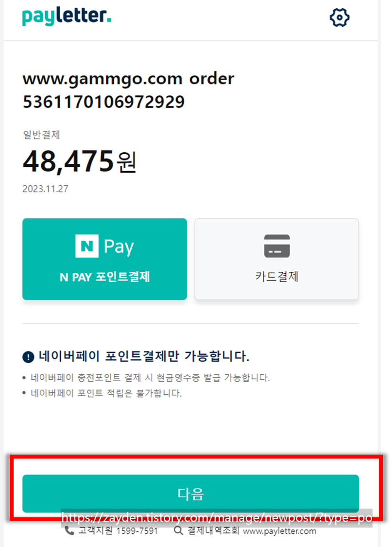Image resolution: width=392 pixels, height=547 pixels.
Task: Click the exclamation notice icon
Action: tap(28, 357)
